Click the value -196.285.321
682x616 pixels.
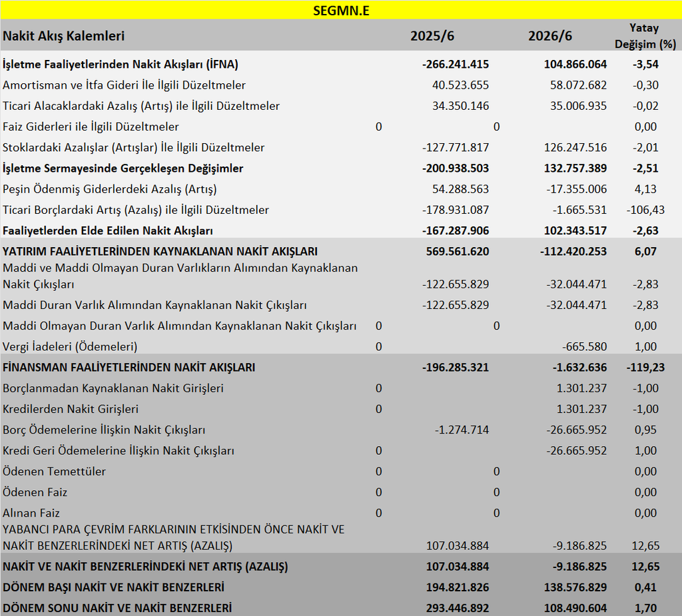[456, 368]
